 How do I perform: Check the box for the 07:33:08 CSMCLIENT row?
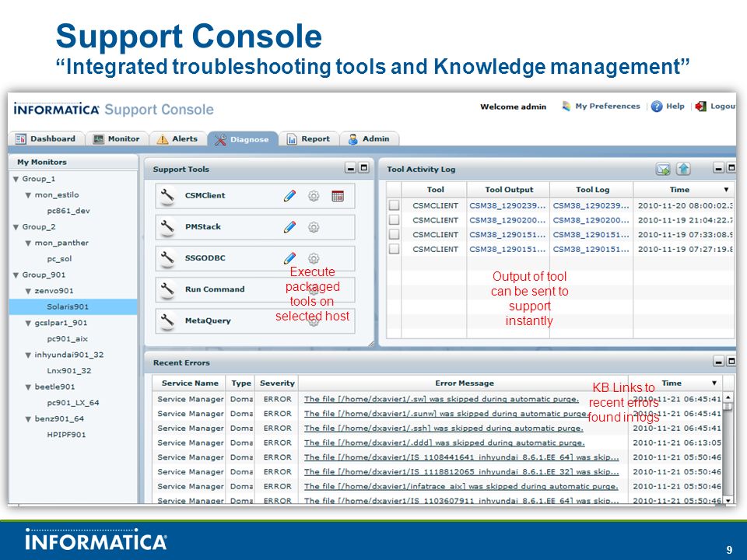pyautogui.click(x=394, y=234)
